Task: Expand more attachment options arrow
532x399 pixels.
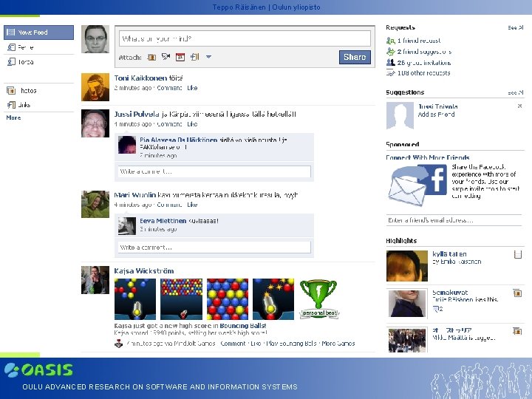Action: 208,57
